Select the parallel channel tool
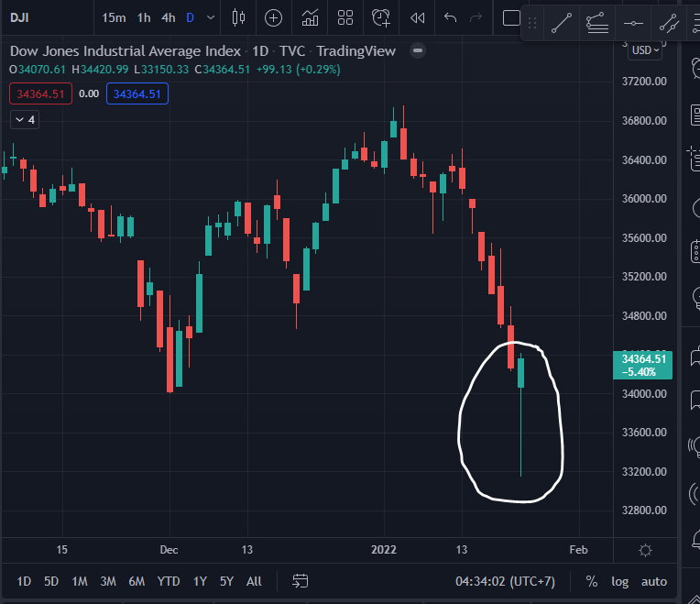Image resolution: width=700 pixels, height=604 pixels. [669, 23]
